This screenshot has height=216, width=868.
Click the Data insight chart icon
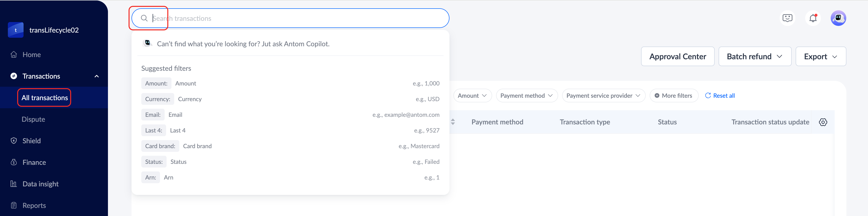coord(13,184)
